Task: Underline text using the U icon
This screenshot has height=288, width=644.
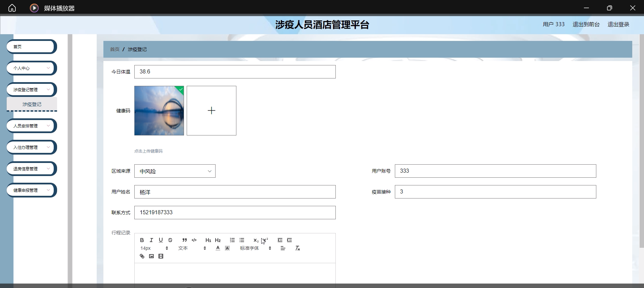Action: (x=161, y=240)
